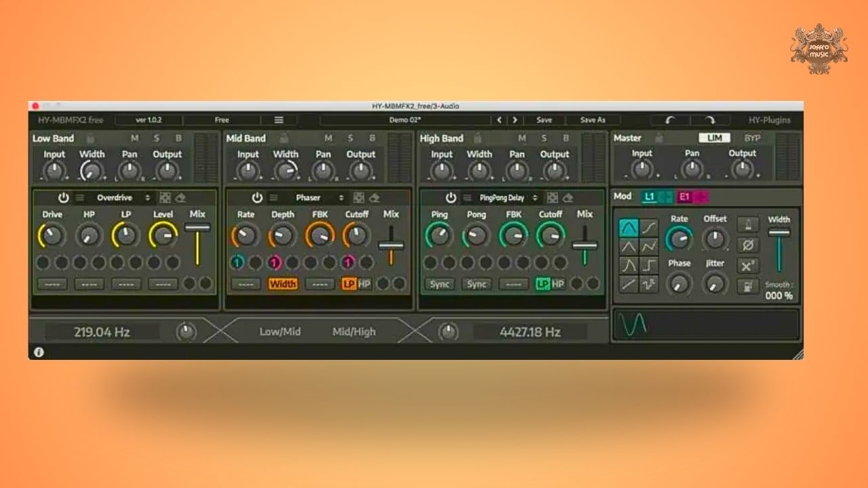868x488 pixels.
Task: Select the square waveform shape in Mod
Action: click(x=649, y=265)
